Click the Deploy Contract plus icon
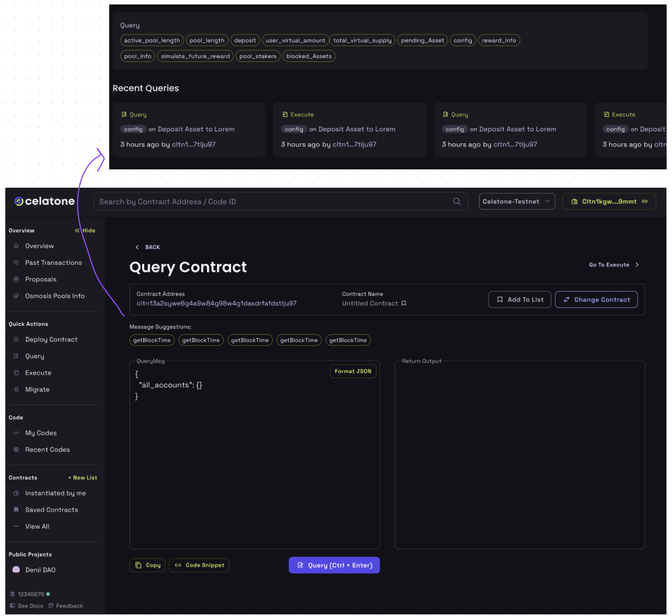672x616 pixels. tap(16, 339)
